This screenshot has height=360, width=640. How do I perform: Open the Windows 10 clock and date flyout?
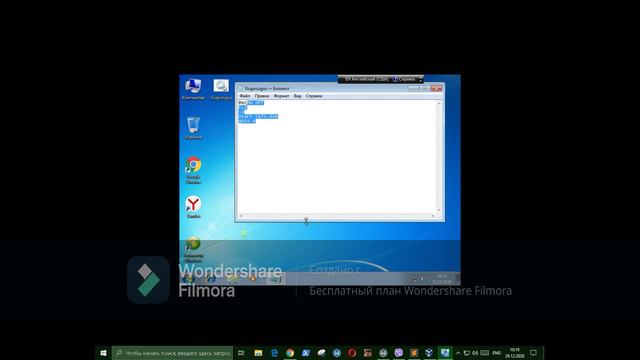(x=515, y=353)
